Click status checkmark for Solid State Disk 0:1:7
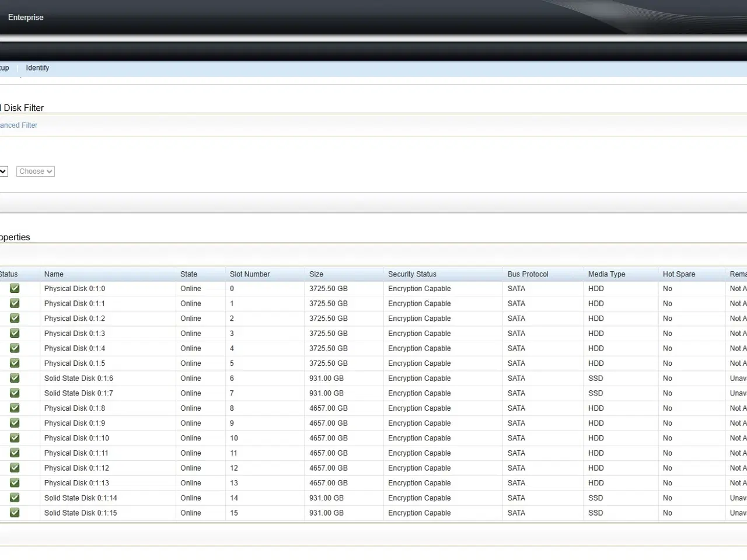Screen dimensions: 747x560 [x=15, y=393]
